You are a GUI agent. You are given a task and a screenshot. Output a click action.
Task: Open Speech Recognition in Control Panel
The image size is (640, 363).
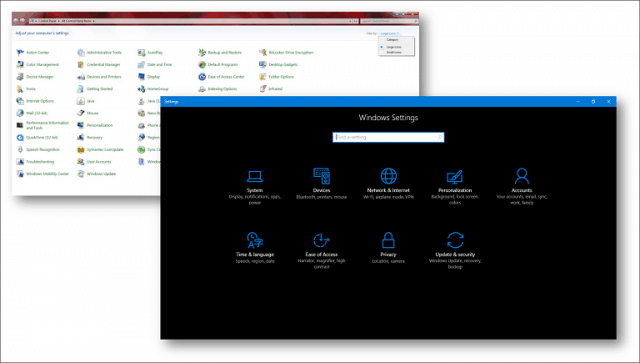(x=38, y=149)
